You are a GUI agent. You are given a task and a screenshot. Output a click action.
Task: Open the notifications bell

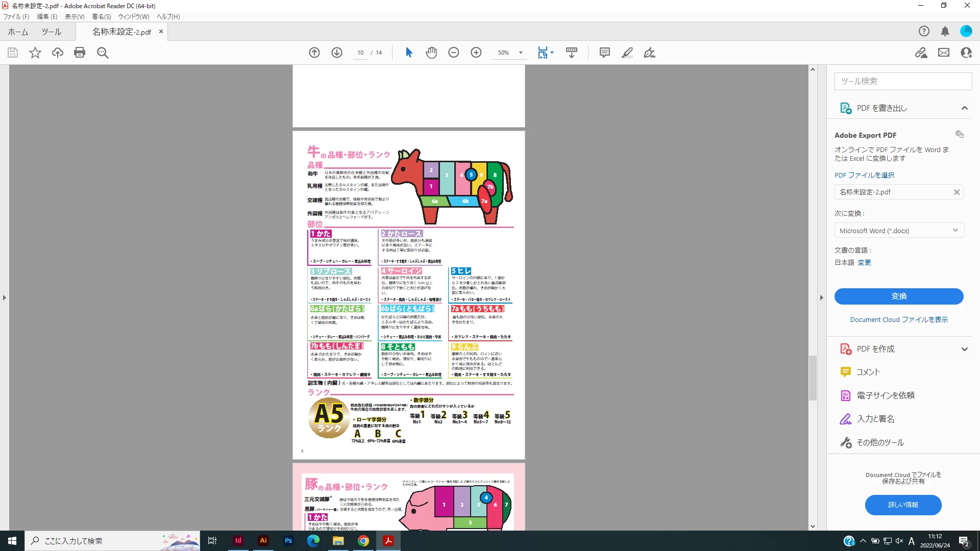point(945,31)
